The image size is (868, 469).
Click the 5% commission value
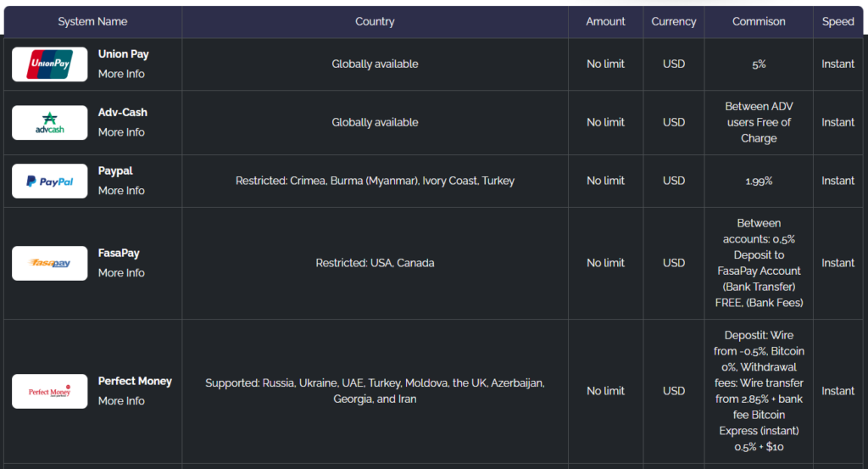click(x=759, y=64)
